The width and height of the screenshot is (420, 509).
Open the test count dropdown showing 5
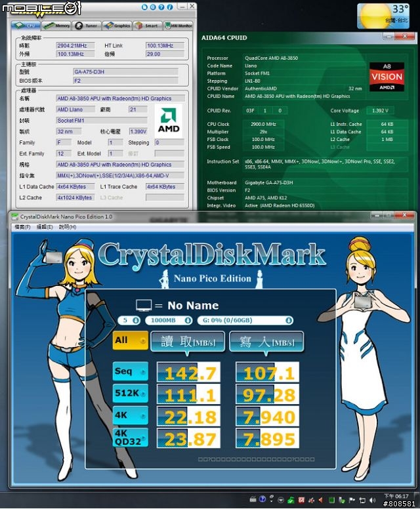pos(129,320)
